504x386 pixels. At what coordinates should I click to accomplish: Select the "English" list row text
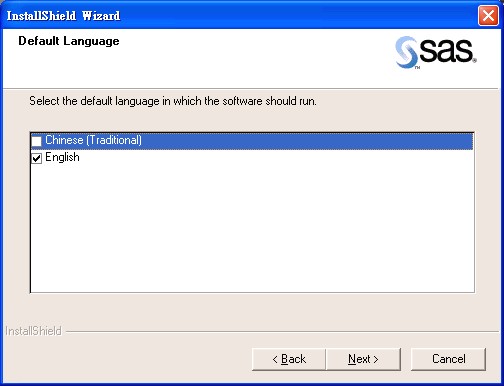62,157
